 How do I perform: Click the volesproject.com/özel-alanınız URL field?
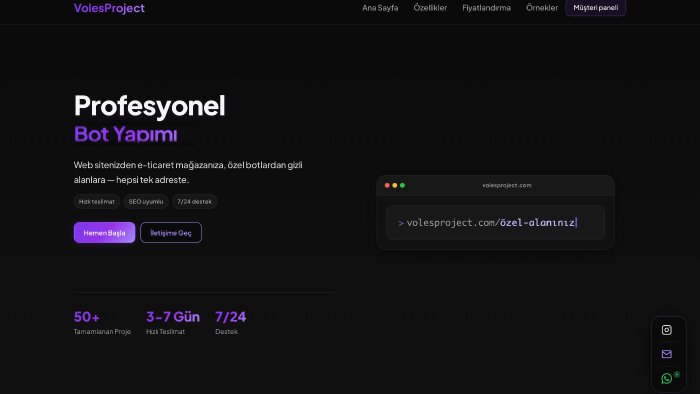pyautogui.click(x=496, y=222)
